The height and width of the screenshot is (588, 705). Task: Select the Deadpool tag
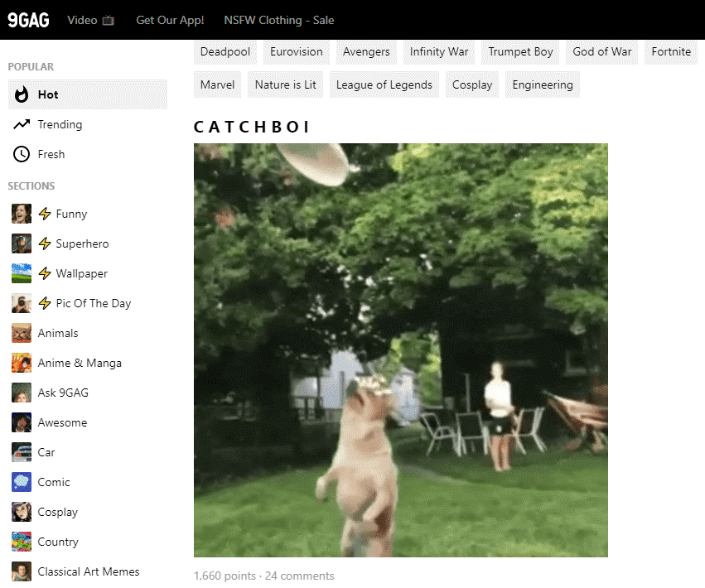(225, 51)
